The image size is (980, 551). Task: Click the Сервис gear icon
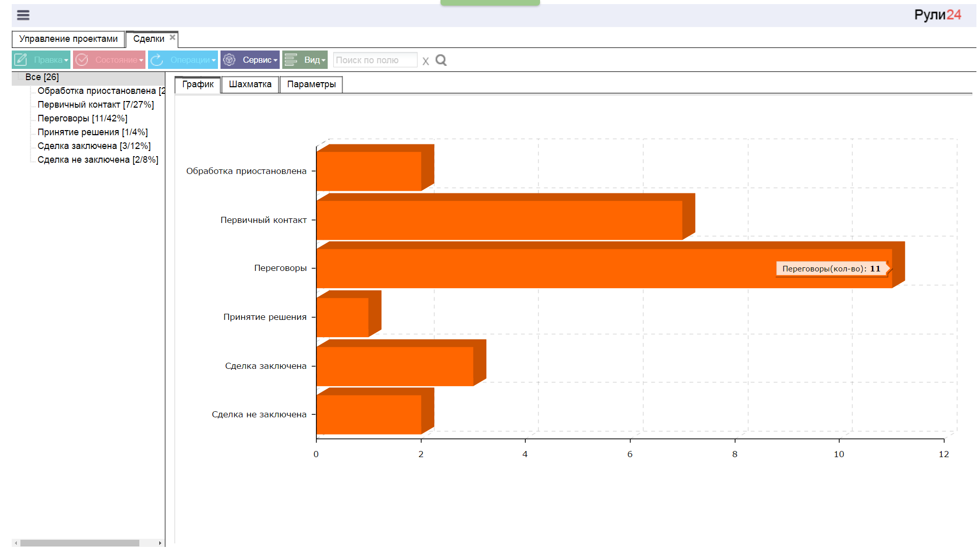pyautogui.click(x=229, y=60)
